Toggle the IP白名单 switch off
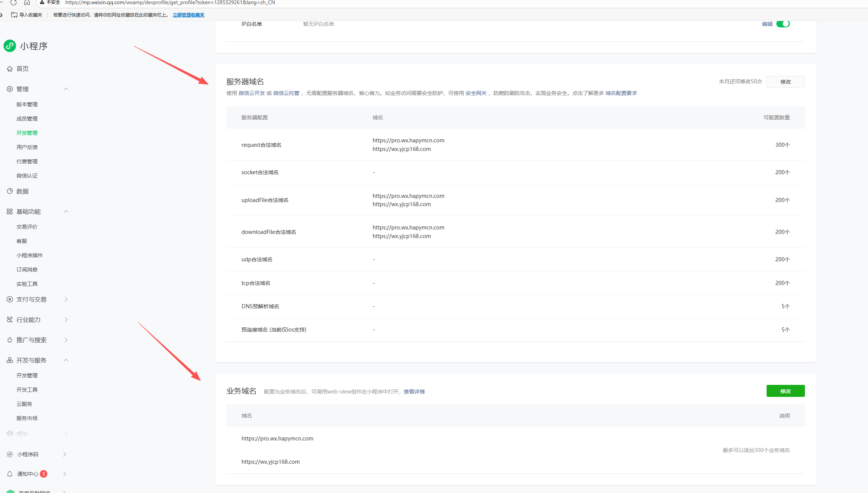This screenshot has height=493, width=868. [x=783, y=24]
